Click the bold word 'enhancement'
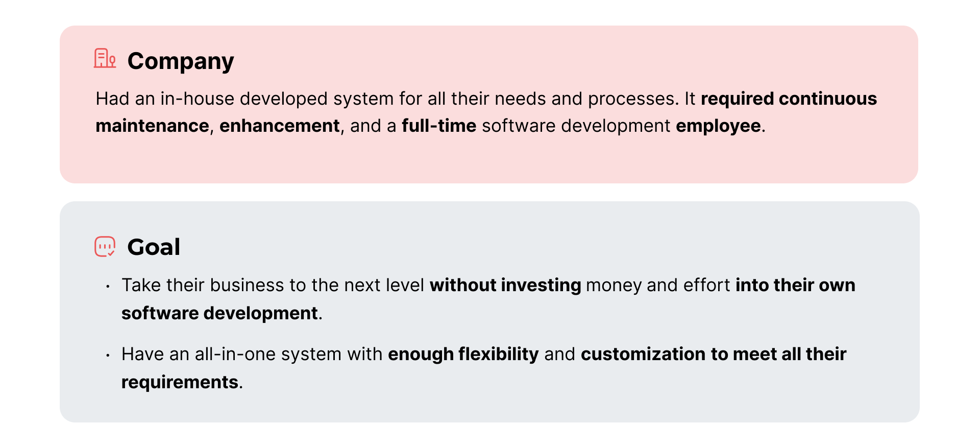This screenshot has width=980, height=448. click(x=279, y=126)
